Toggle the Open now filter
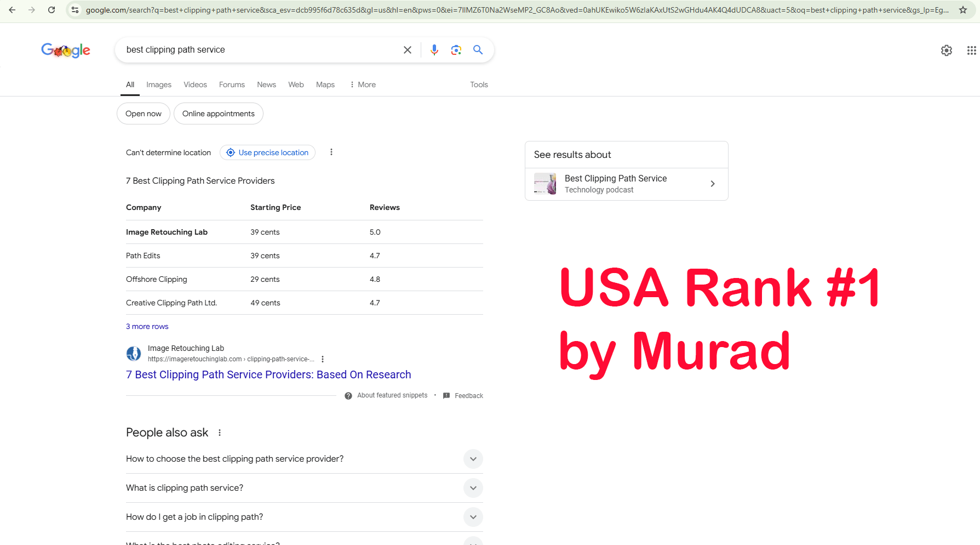The image size is (980, 545). [x=144, y=113]
